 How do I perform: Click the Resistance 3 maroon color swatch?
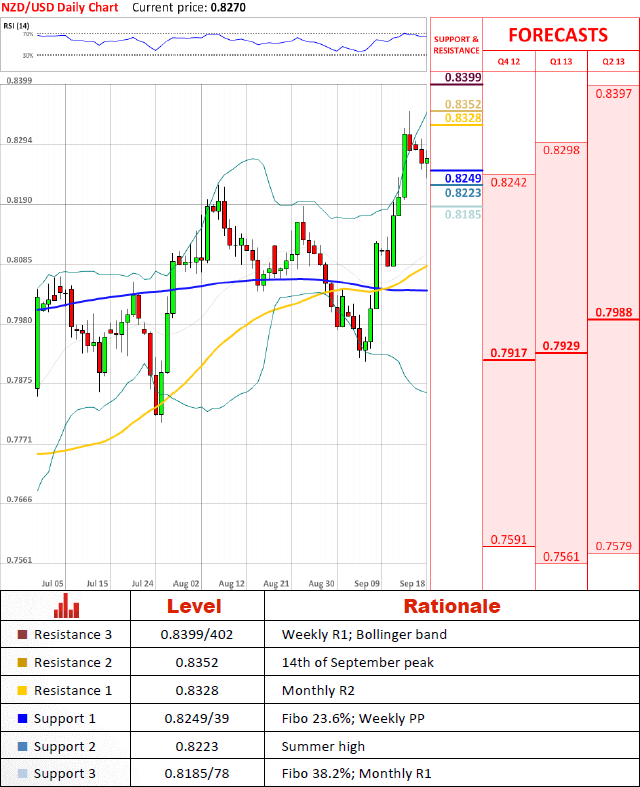click(x=22, y=634)
